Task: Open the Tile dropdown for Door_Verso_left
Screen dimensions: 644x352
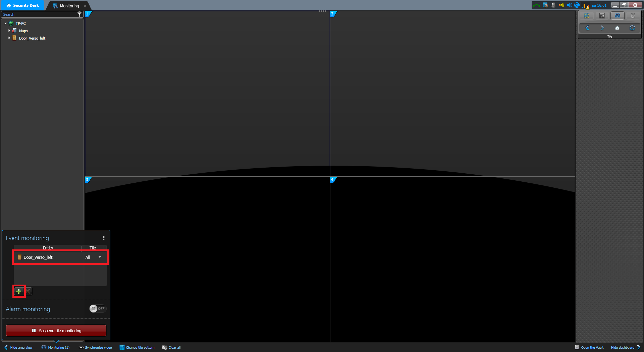Action: pos(100,257)
